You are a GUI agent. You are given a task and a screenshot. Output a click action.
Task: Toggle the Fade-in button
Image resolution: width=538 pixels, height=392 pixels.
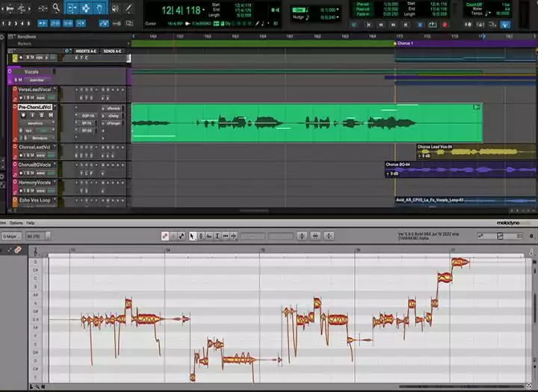point(362,15)
